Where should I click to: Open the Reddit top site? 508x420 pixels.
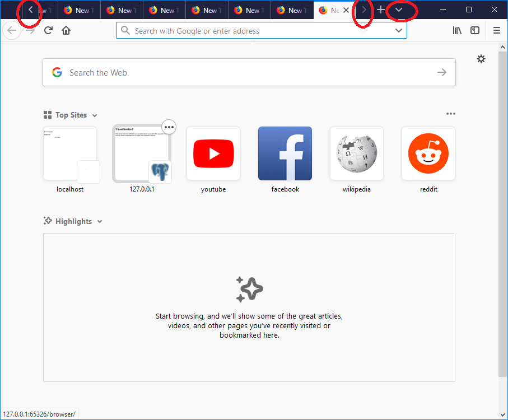pyautogui.click(x=428, y=153)
